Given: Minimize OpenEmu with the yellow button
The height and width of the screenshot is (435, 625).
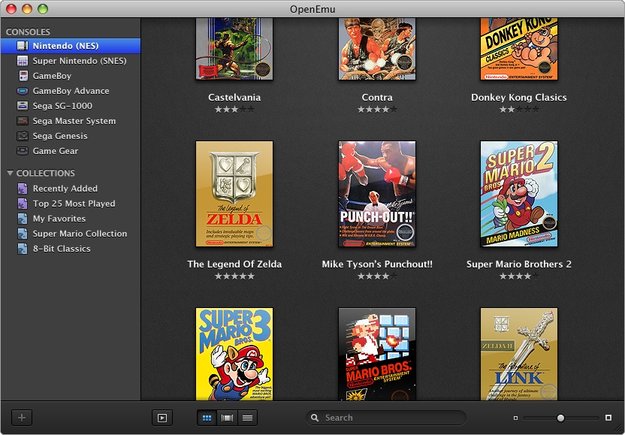Looking at the screenshot, I should click(x=27, y=8).
